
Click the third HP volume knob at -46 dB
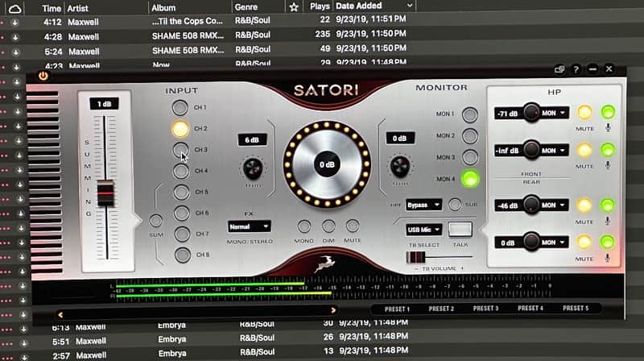(531, 205)
